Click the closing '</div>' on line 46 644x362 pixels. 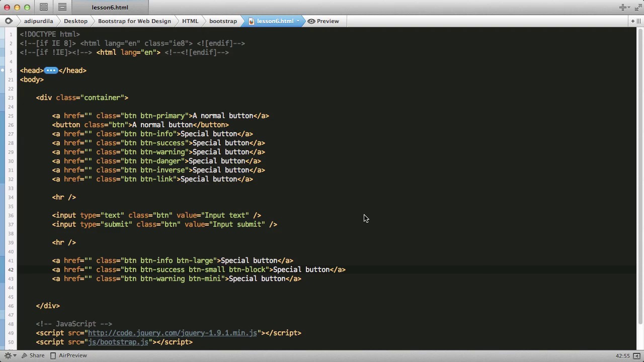[x=48, y=306]
